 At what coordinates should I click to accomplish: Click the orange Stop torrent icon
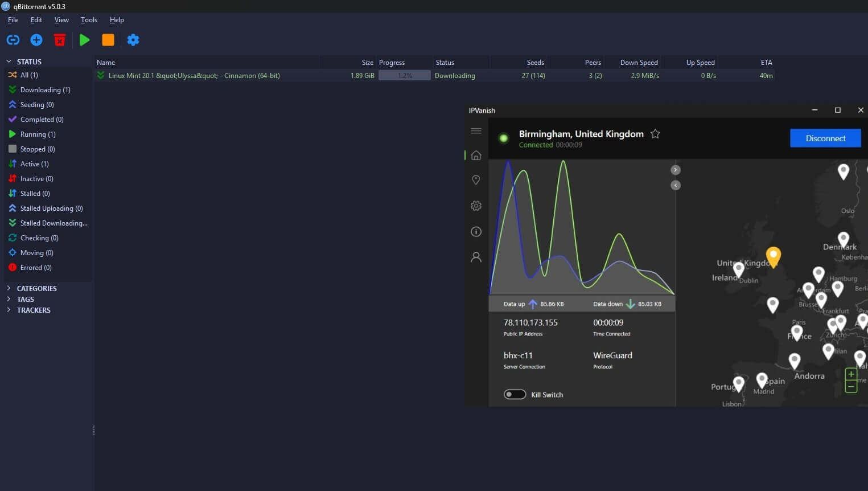(108, 40)
